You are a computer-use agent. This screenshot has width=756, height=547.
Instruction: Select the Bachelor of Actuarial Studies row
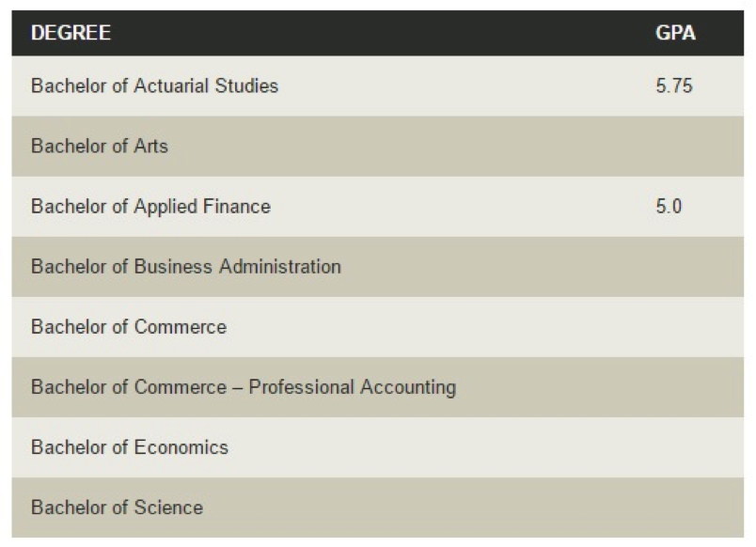(377, 86)
